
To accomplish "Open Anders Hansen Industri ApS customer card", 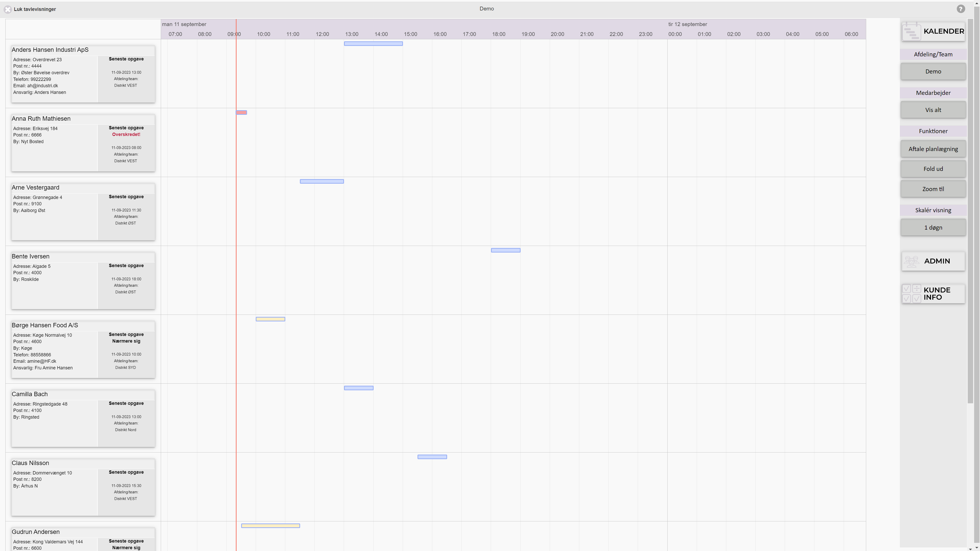I will [x=83, y=74].
